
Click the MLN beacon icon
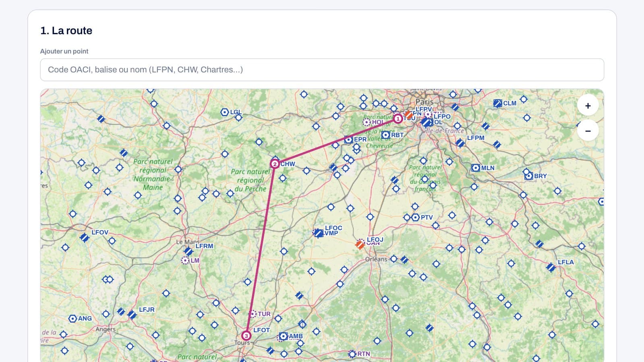(476, 168)
